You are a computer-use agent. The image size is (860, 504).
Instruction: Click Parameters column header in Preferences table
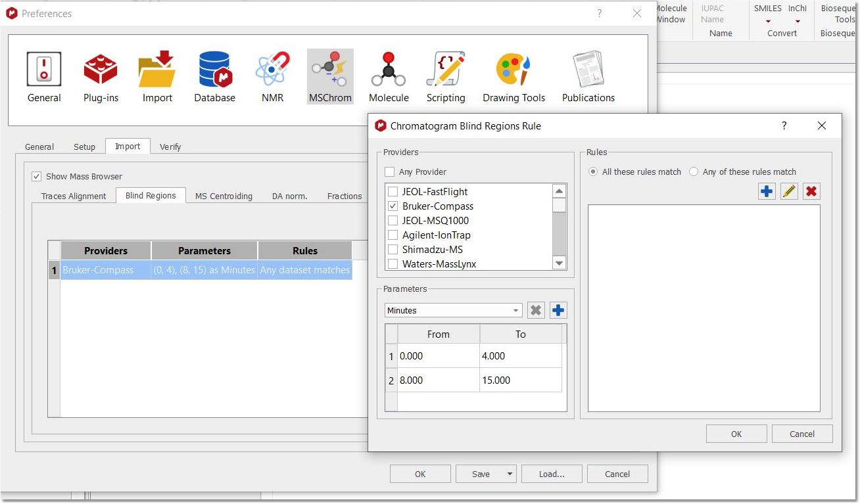(x=204, y=250)
